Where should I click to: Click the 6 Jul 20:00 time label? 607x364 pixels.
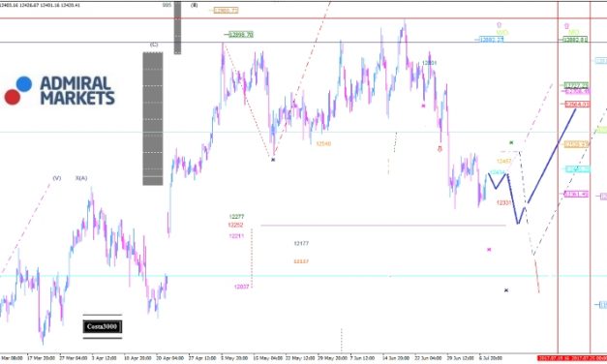coord(491,358)
